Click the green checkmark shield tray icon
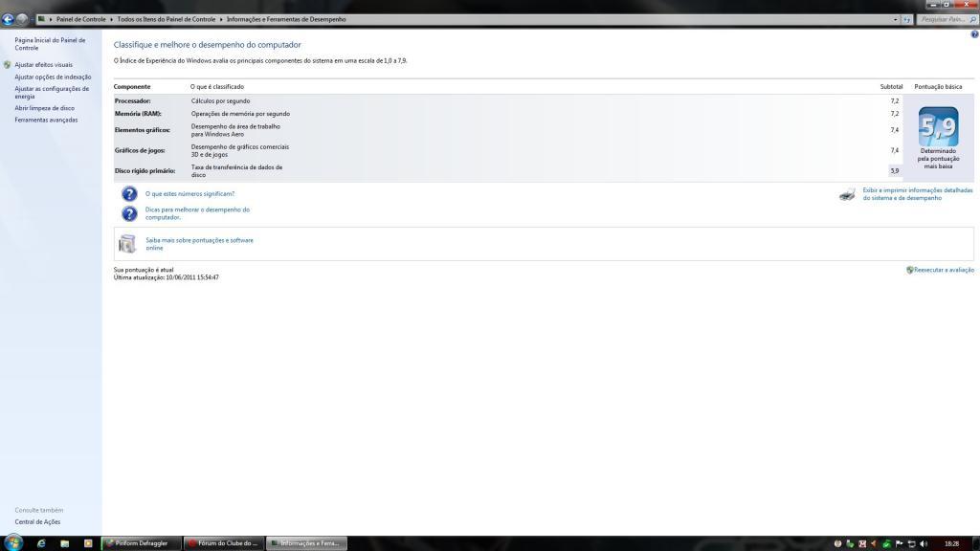The width and height of the screenshot is (980, 551). (x=887, y=543)
